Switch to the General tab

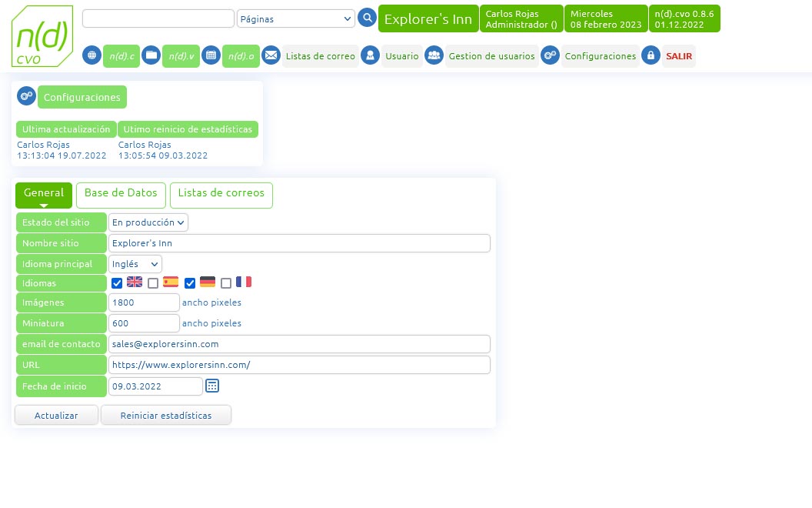[44, 195]
